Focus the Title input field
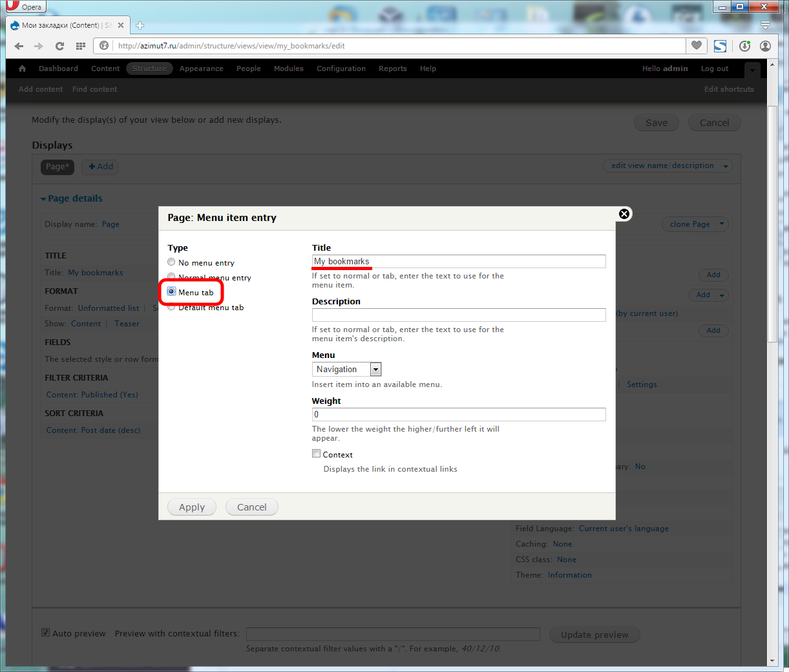Screen dimensions: 789x672 pos(459,261)
